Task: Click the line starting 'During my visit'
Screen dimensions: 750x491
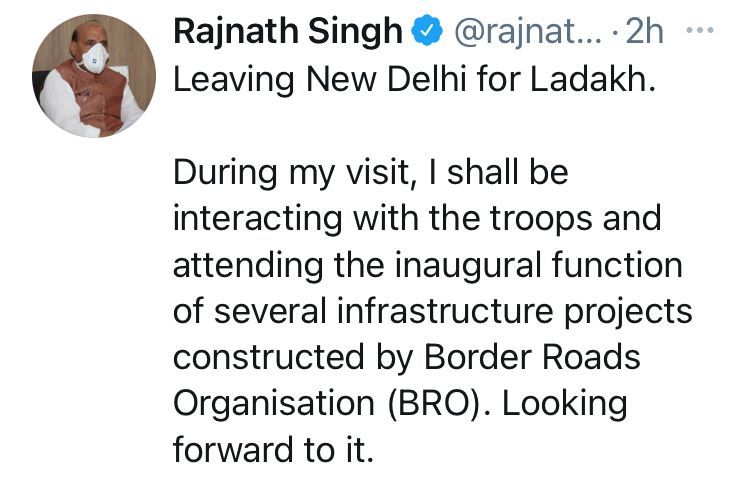Action: [370, 174]
